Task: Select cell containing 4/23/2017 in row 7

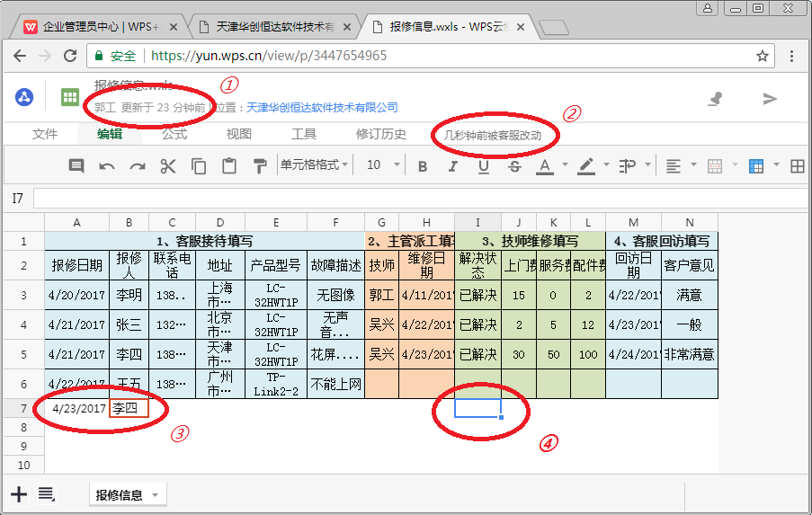Action: (77, 408)
